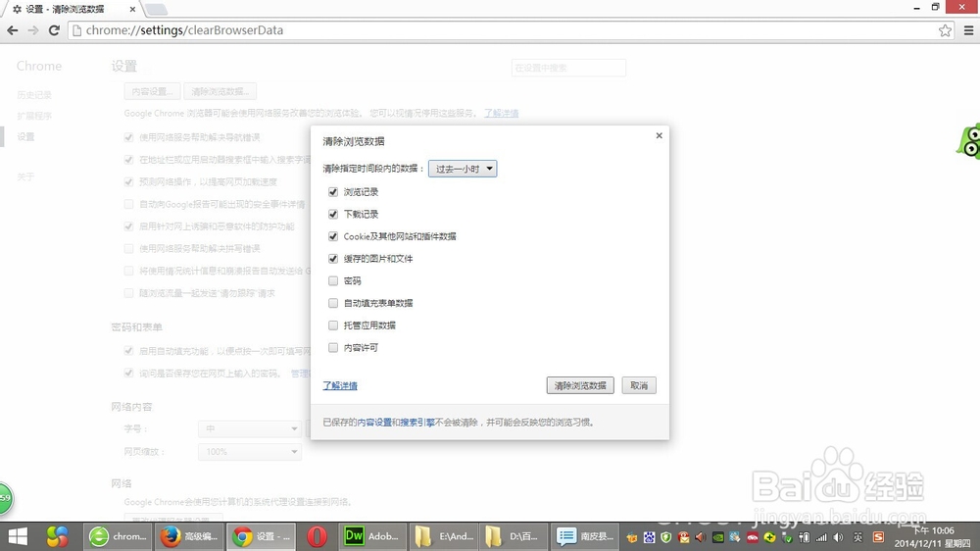The image size is (980, 551).
Task: Select the 设置 sidebar item
Action: pos(25,137)
